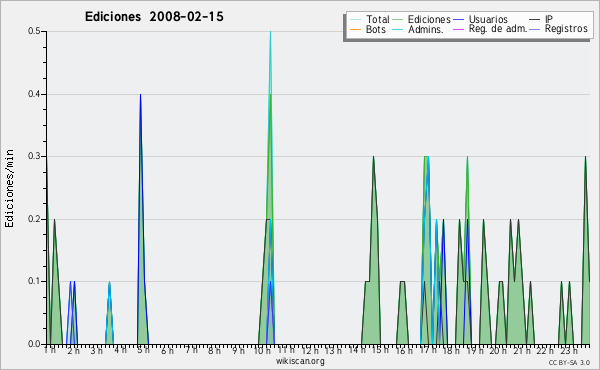Click the 10 h time axis label
The width and height of the screenshot is (600, 370).
pyautogui.click(x=262, y=350)
